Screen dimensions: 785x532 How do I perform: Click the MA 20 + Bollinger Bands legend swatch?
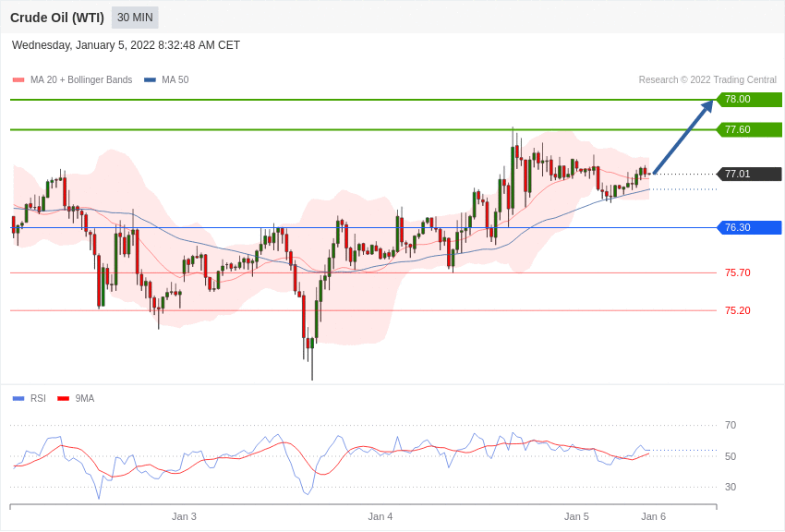pyautogui.click(x=18, y=79)
